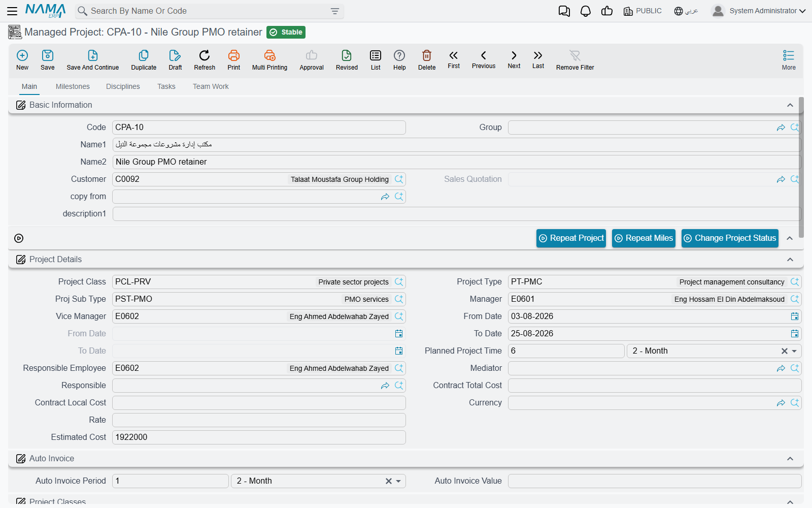Viewport: 812px width, 508px height.
Task: Open System Administrator user menu
Action: tap(758, 11)
